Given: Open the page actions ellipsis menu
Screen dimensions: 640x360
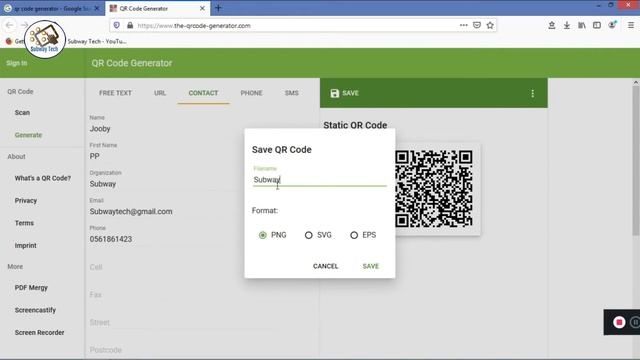Looking at the screenshot, I should (x=463, y=25).
